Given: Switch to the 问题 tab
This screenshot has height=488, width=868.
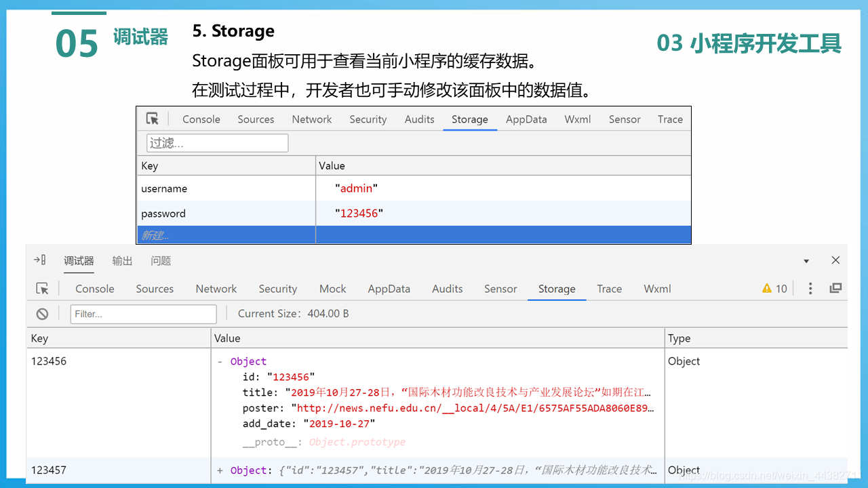Looking at the screenshot, I should [x=161, y=261].
